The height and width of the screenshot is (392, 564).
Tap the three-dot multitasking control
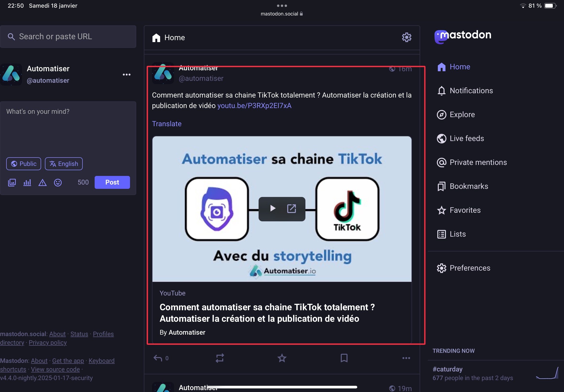pyautogui.click(x=282, y=5)
